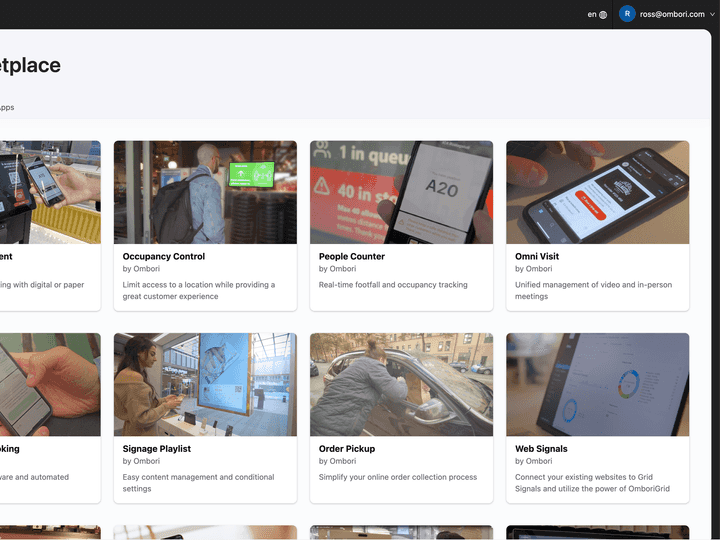Open the Occupancy Control thumbnail
This screenshot has width=720, height=540.
click(205, 192)
